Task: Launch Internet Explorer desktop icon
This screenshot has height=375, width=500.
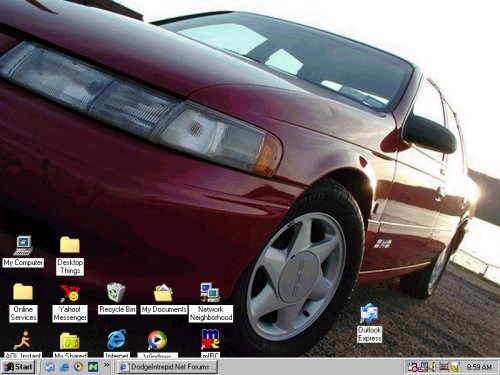Action: point(116,340)
